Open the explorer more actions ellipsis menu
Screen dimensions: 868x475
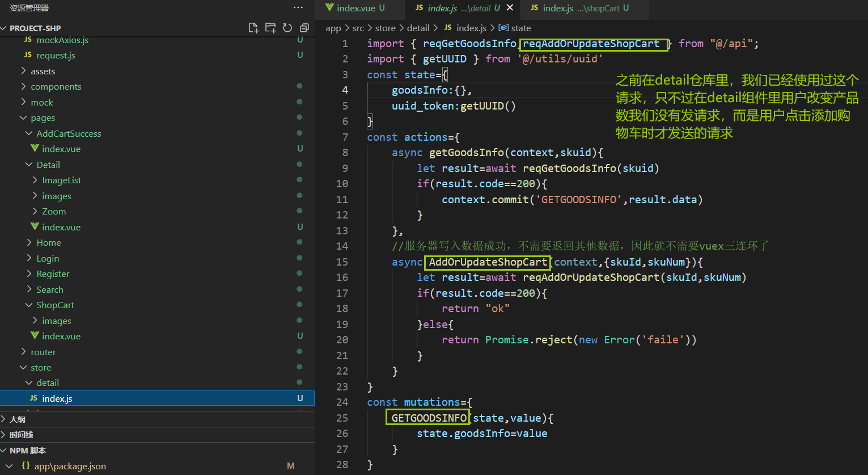pos(298,8)
